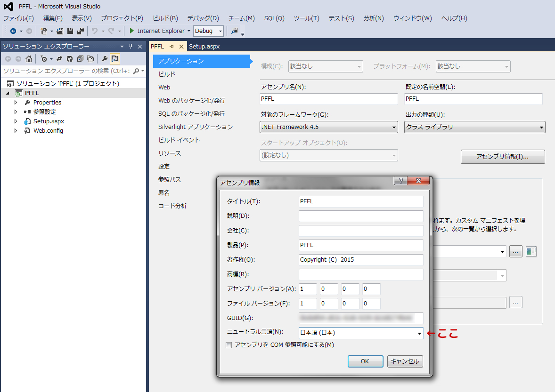This screenshot has height=392, width=555.
Task: Click the 既定の名前空間(L) input field
Action: click(473, 99)
